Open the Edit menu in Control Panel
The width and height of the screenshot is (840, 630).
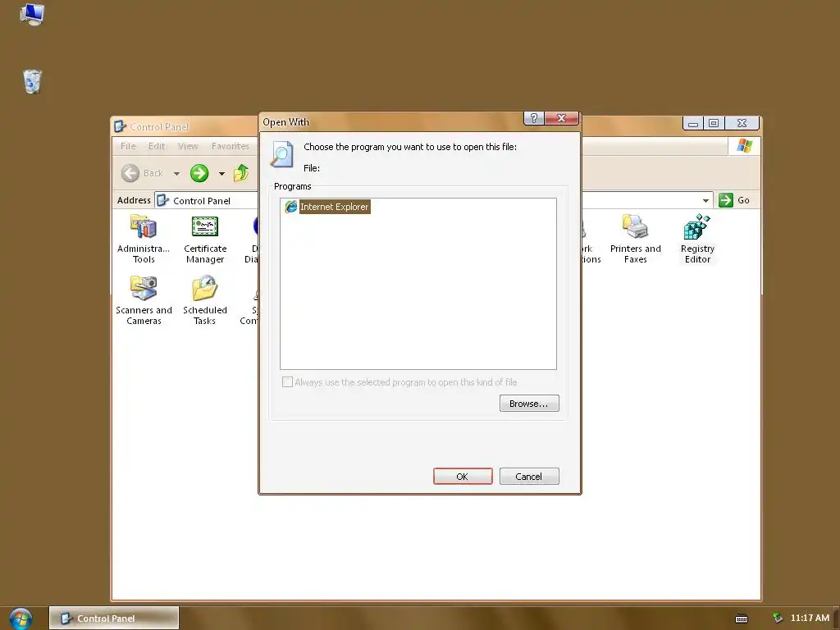pos(157,146)
